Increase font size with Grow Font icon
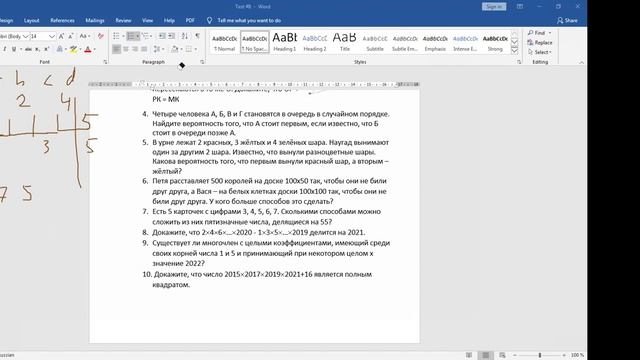This screenshot has height=360, width=640. click(61, 36)
